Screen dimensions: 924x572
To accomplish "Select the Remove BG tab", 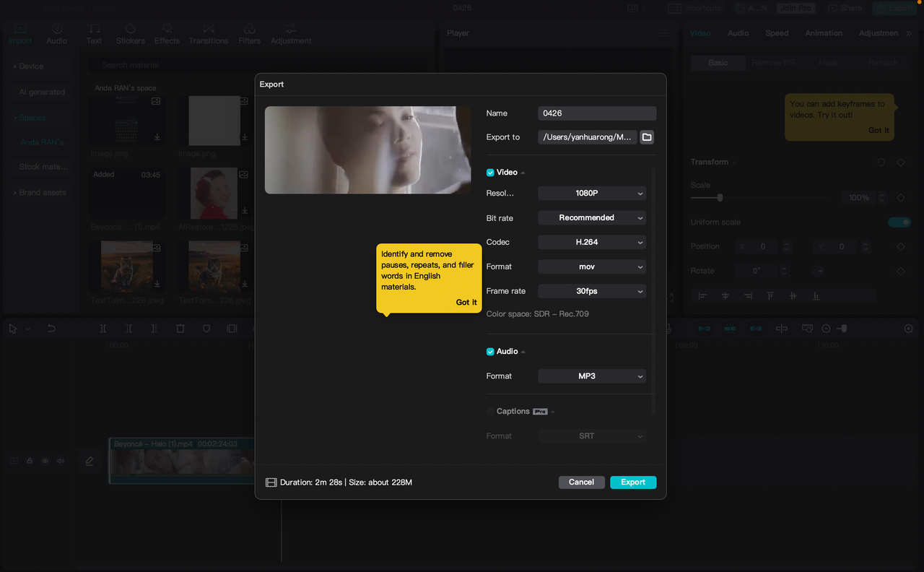I will pos(772,62).
